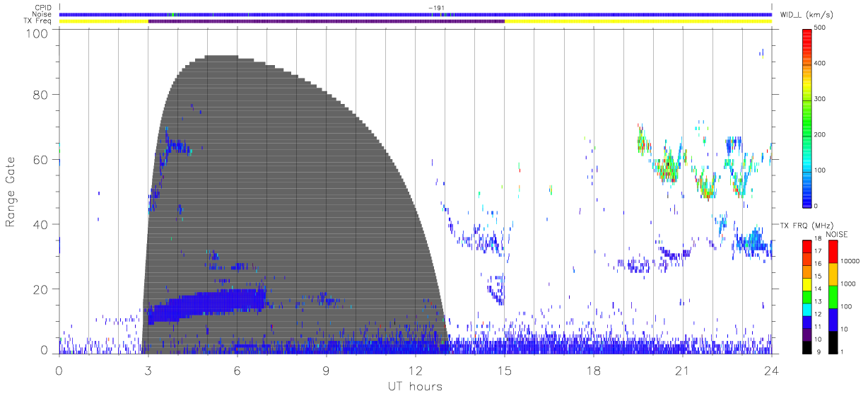The image size is (868, 401).
Task: Click the 10000 tick on noise legend
Action: [x=850, y=261]
